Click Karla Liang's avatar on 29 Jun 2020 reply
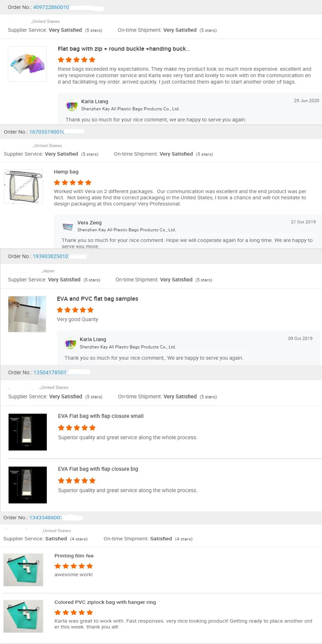The image size is (322, 644). pos(72,105)
